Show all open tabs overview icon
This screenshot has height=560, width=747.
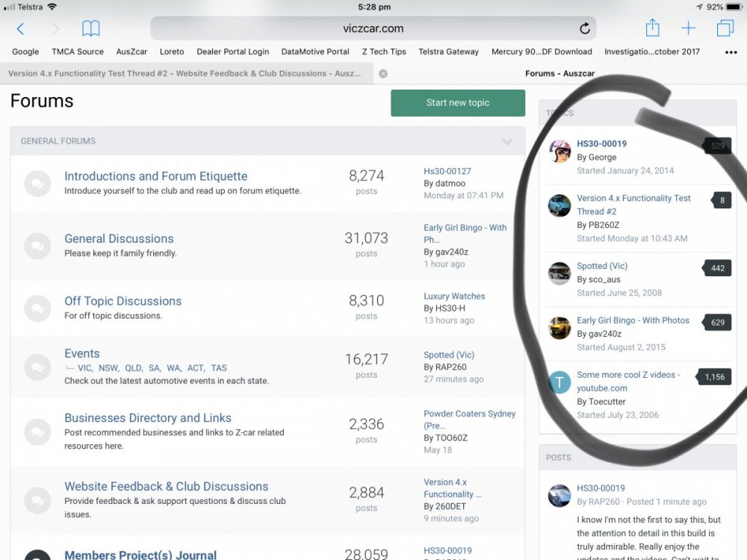725,29
